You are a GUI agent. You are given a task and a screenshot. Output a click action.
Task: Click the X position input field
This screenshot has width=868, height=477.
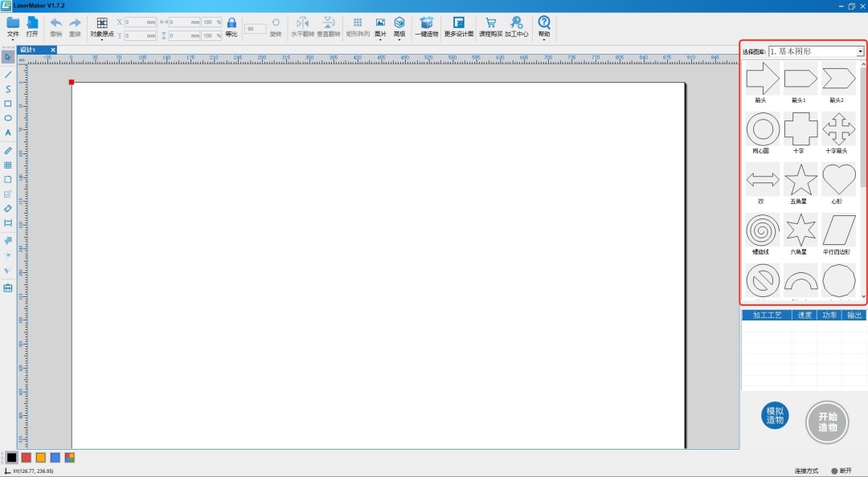(141, 22)
